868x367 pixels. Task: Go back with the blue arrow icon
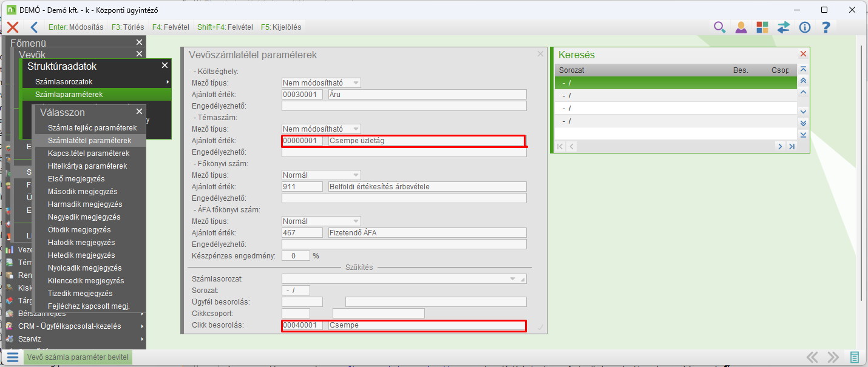[34, 27]
